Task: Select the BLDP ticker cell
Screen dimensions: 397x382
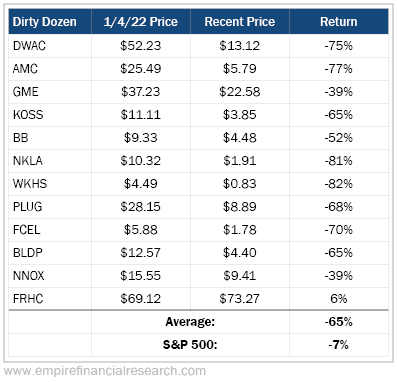Action: (50, 253)
